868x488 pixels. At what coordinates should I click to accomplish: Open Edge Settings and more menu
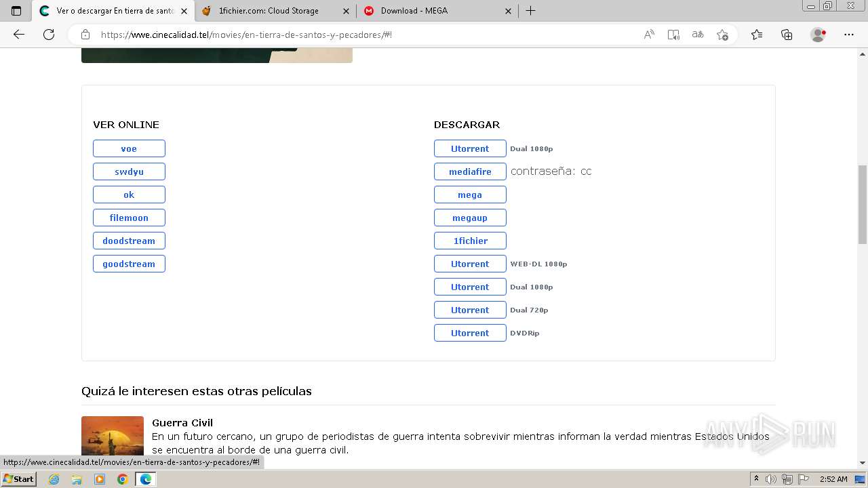pos(849,35)
